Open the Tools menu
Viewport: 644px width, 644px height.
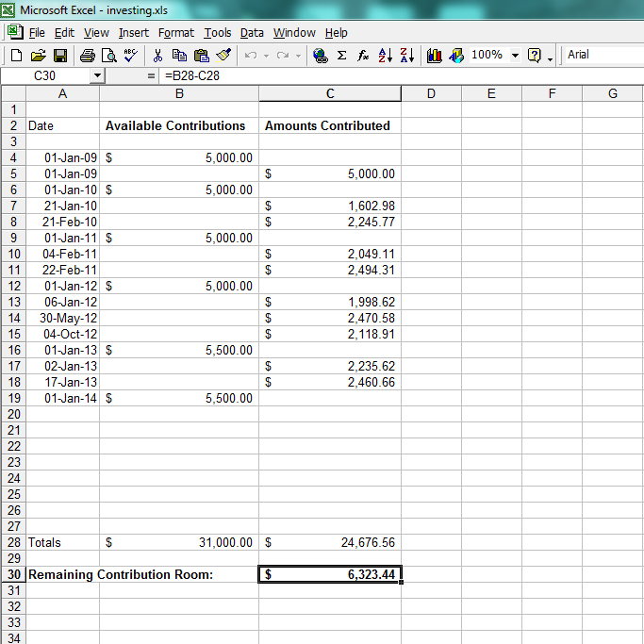(218, 32)
